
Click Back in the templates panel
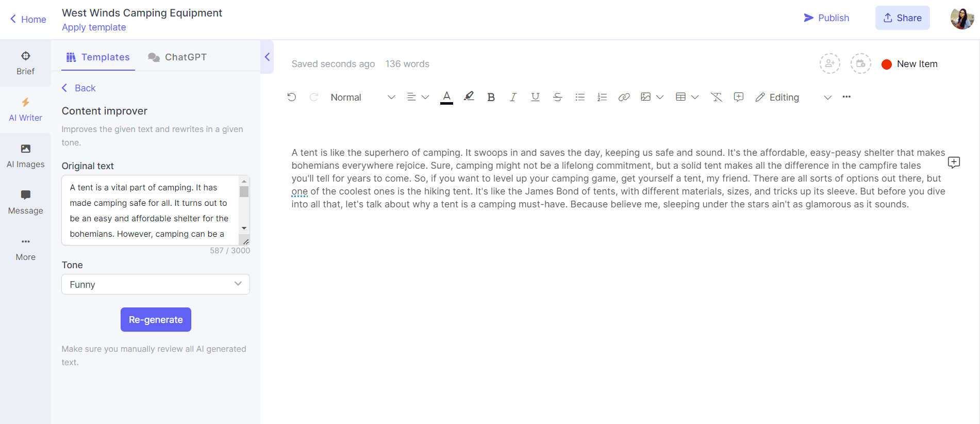(79, 88)
